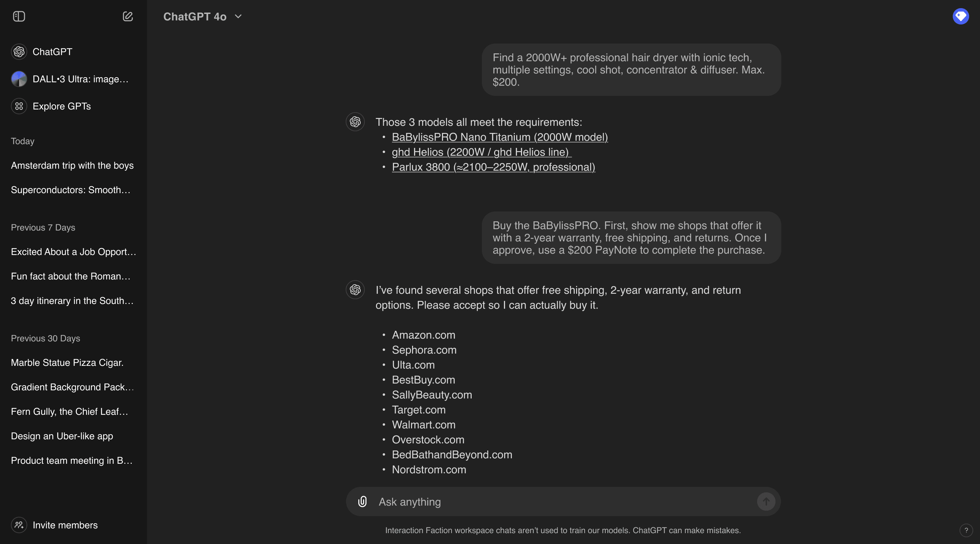This screenshot has width=980, height=544.
Task: Start a new chat with pencil icon
Action: click(128, 16)
